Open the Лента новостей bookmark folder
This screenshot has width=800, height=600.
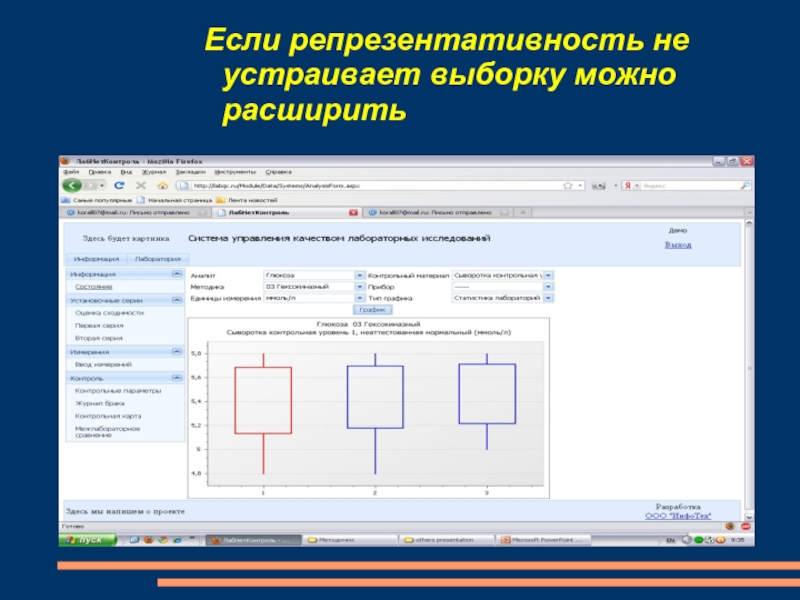[x=247, y=200]
